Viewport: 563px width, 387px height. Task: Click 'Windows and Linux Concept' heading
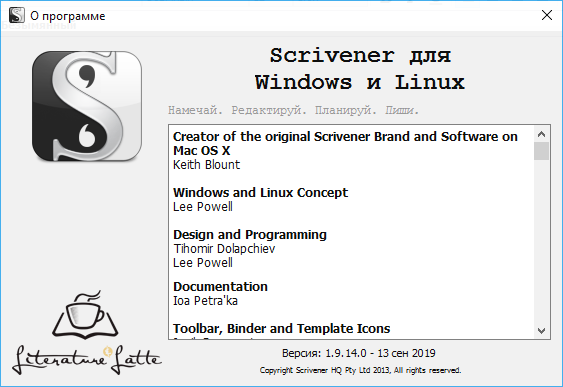tap(260, 193)
